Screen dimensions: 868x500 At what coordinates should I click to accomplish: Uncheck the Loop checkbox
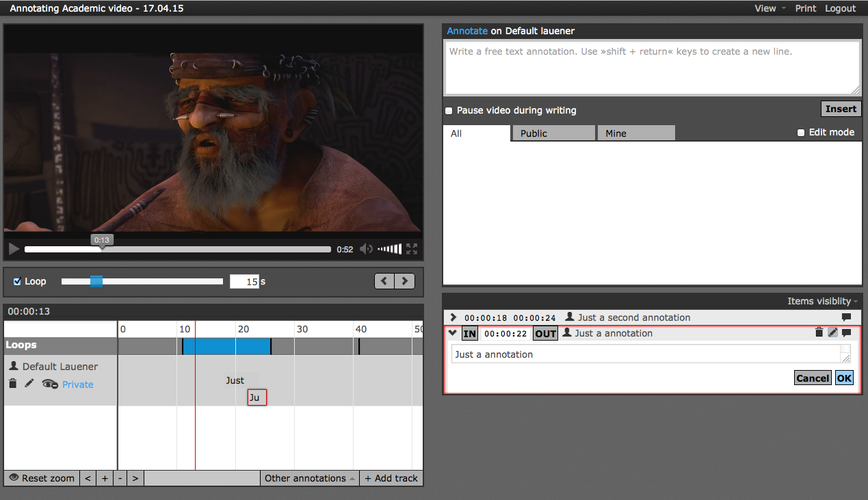(x=18, y=281)
